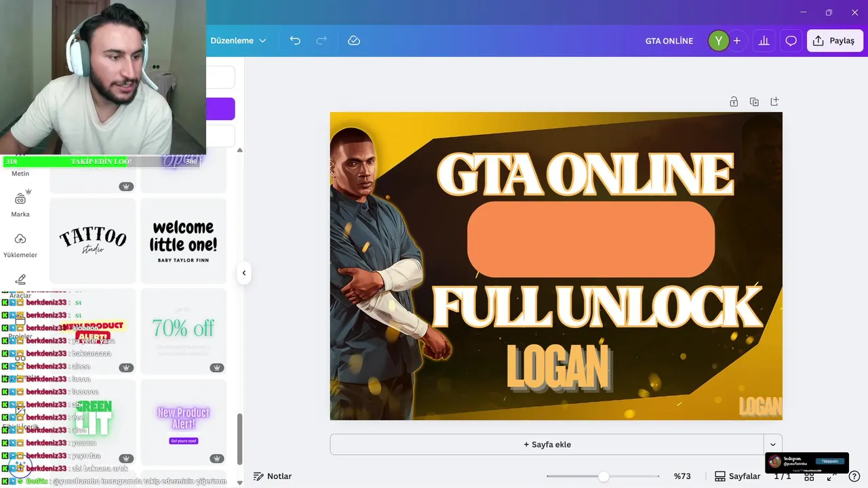Select the New Product Alert purple template
This screenshot has width=868, height=488.
(x=183, y=422)
